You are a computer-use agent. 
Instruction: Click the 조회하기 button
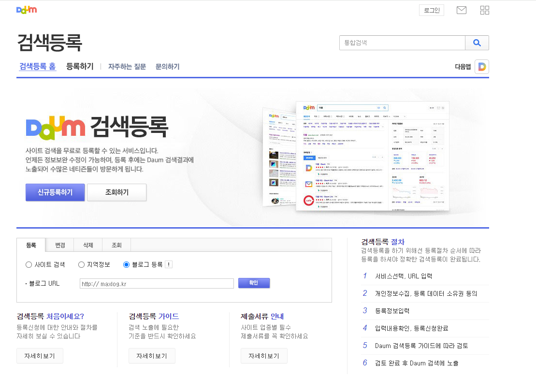pyautogui.click(x=116, y=192)
